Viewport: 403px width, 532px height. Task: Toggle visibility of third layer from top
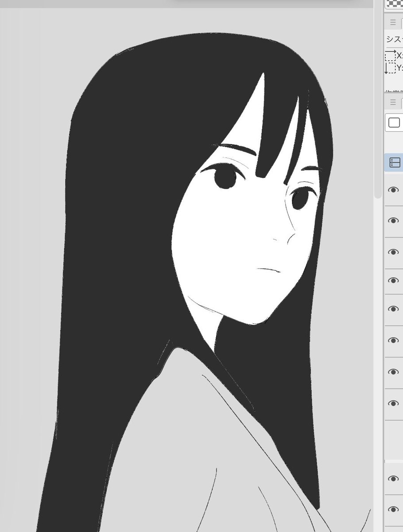point(393,252)
